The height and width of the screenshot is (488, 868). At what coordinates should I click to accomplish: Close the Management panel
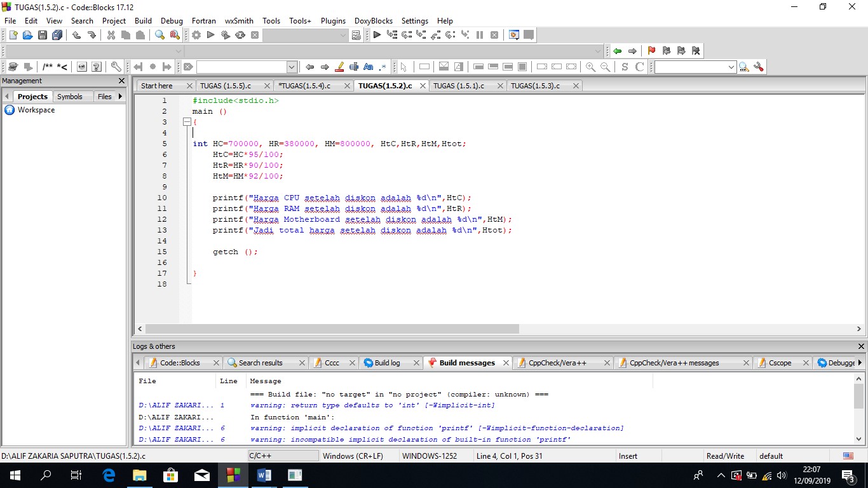click(122, 81)
